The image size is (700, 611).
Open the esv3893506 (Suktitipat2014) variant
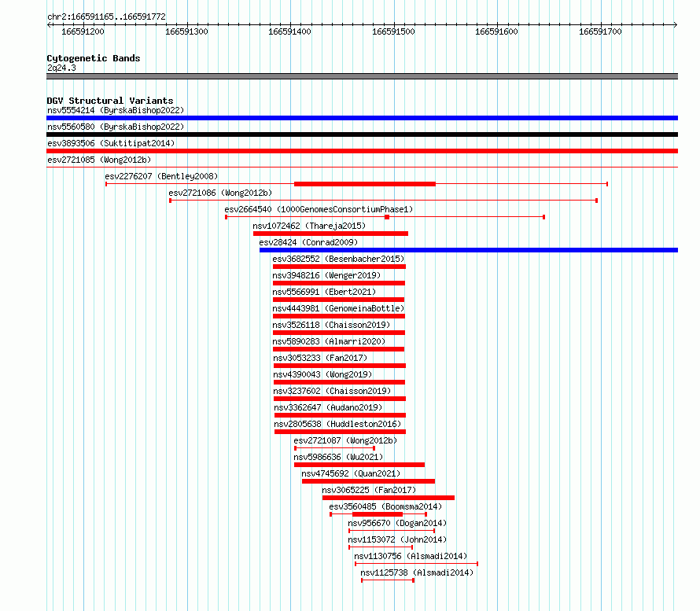coord(111,143)
